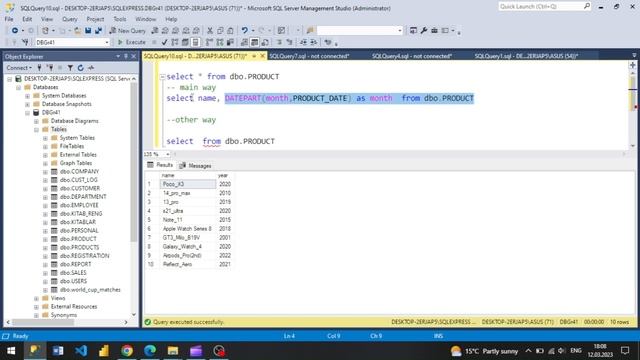Click the New Query toolbar button
640x360 pixels.
(127, 31)
